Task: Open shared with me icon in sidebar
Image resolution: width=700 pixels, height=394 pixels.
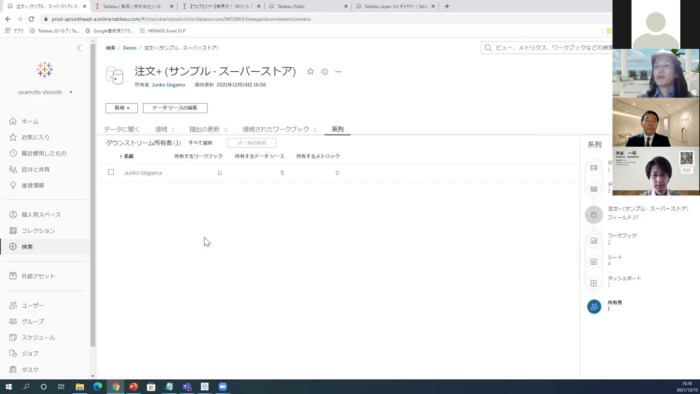Action: tap(13, 169)
